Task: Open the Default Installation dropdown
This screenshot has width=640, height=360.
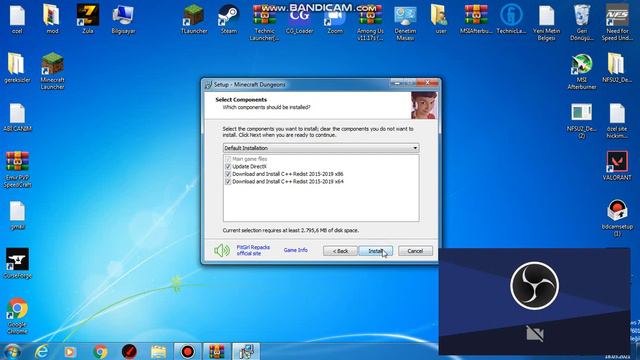Action: pyautogui.click(x=321, y=148)
